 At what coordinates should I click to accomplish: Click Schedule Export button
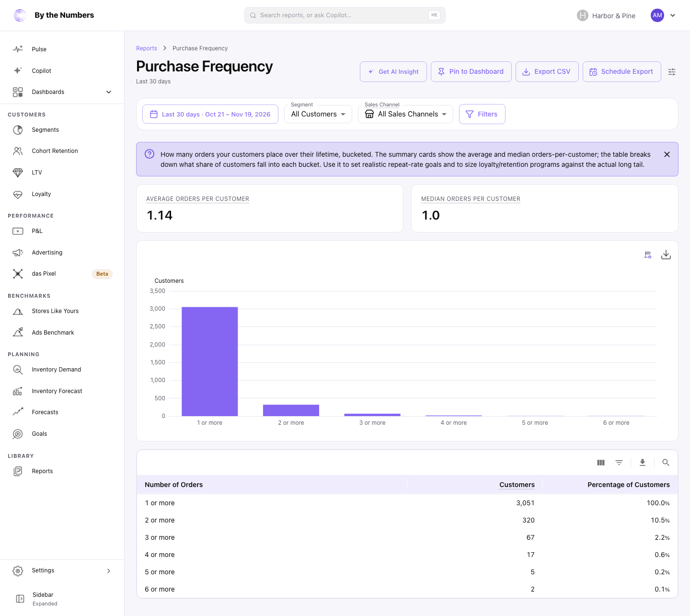point(622,72)
